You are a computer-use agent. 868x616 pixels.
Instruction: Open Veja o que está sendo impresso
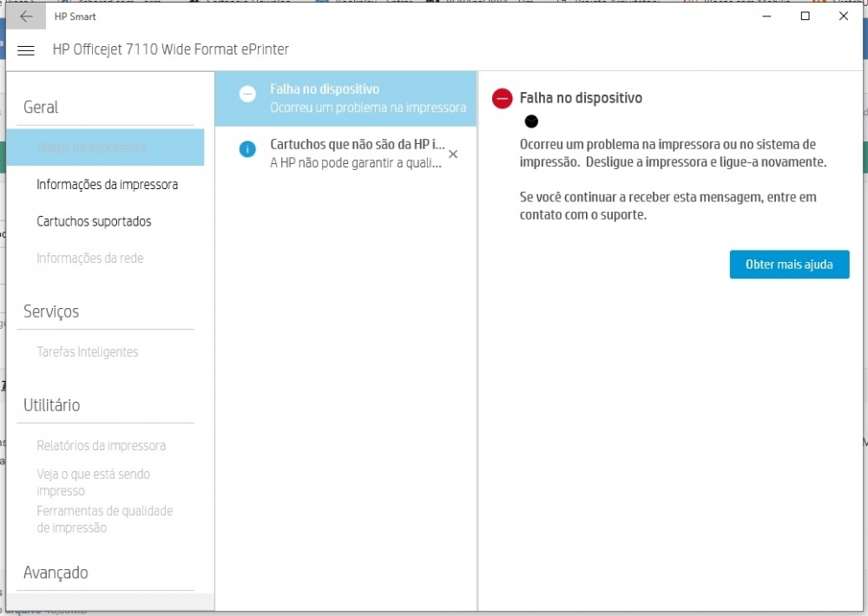94,482
